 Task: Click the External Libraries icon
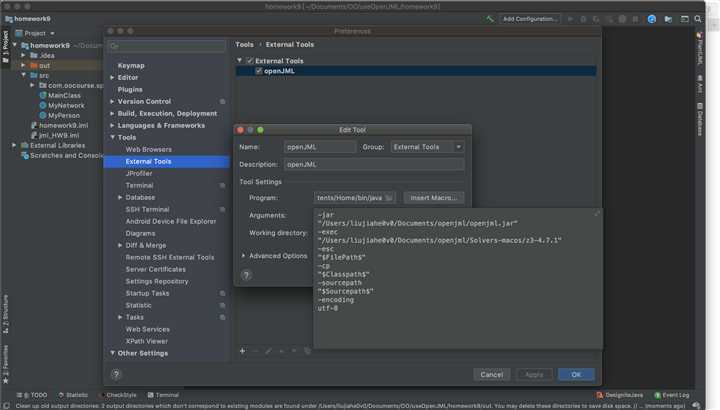point(25,145)
